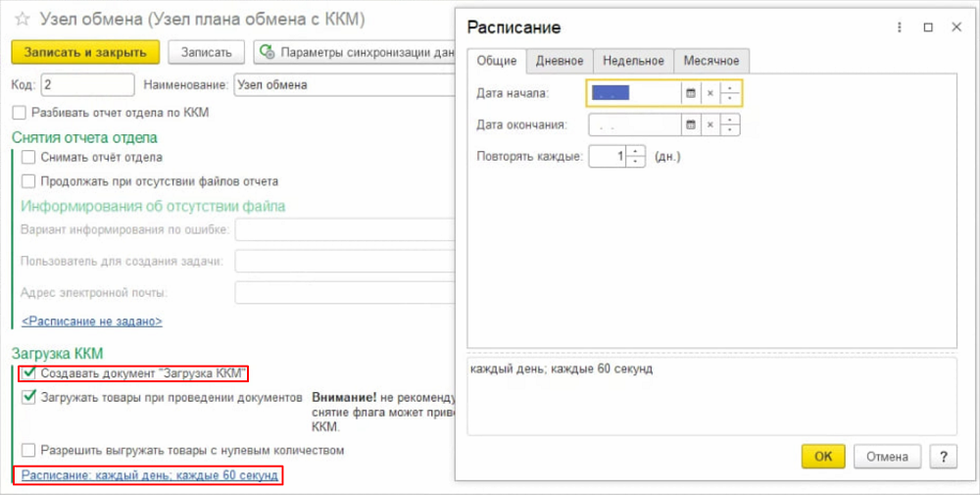Check the Снимать отчёт отдела box

tap(29, 157)
